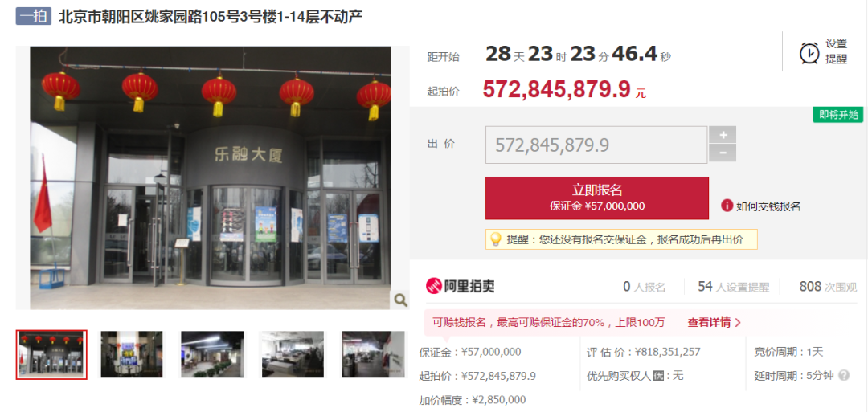The width and height of the screenshot is (868, 412).
Task: Focus the 出价 bid amount input field
Action: coord(596,145)
